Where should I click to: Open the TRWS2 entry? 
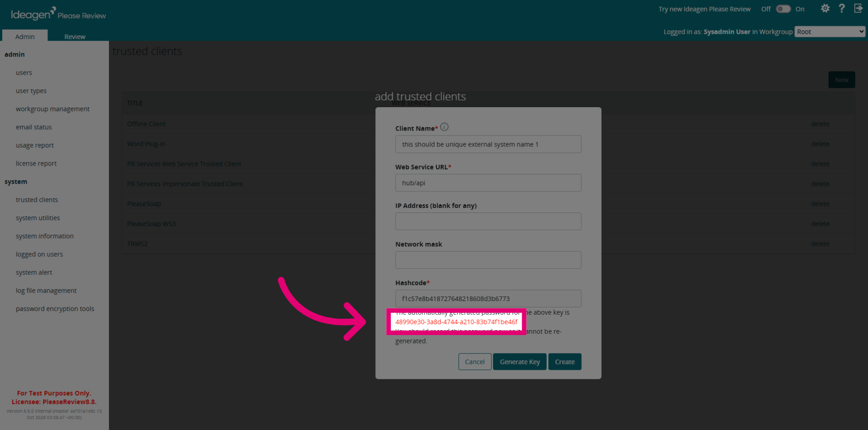click(137, 244)
